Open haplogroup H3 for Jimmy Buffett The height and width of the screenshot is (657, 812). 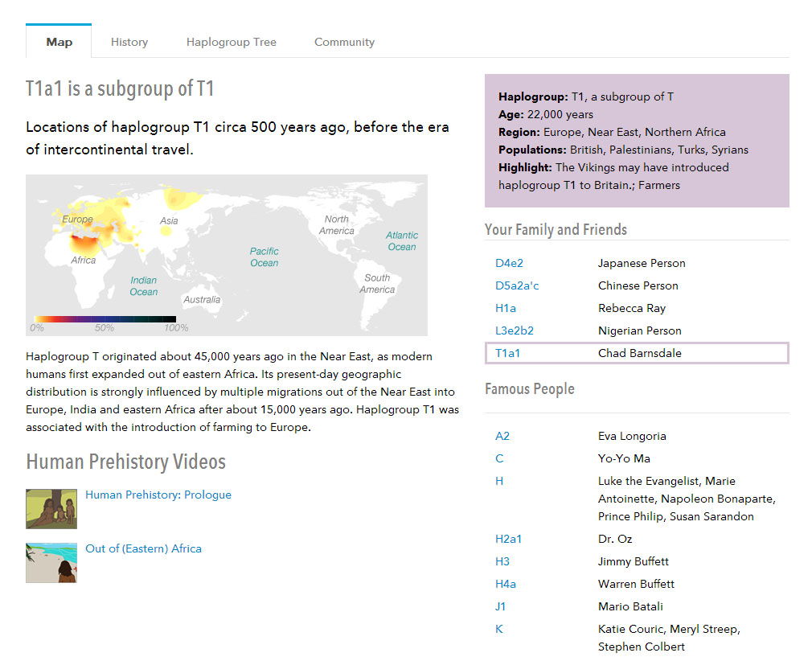[502, 561]
